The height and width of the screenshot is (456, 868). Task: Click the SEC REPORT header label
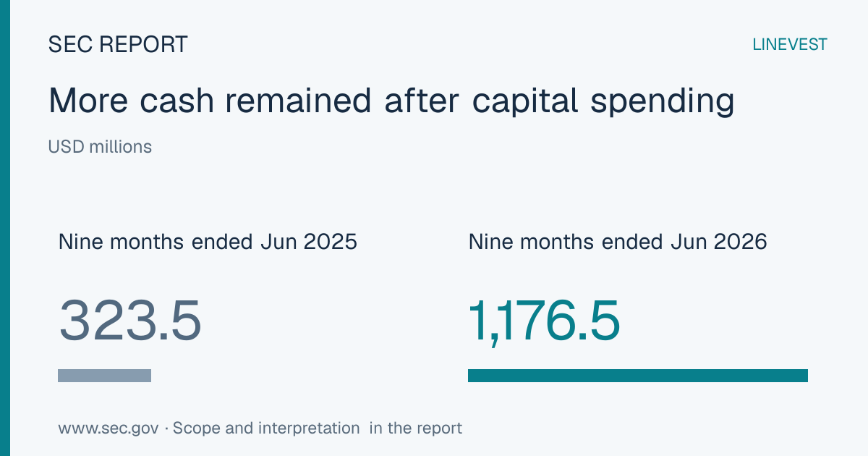[x=118, y=44]
